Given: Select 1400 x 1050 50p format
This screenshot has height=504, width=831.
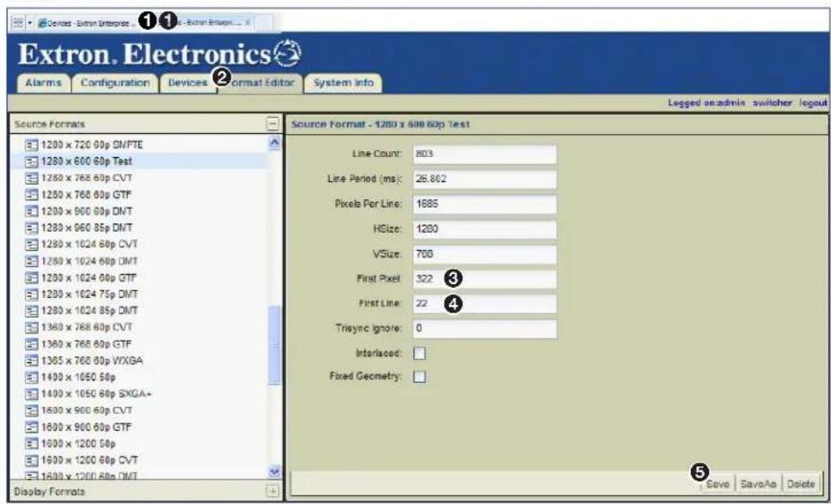Looking at the screenshot, I should 78,377.
